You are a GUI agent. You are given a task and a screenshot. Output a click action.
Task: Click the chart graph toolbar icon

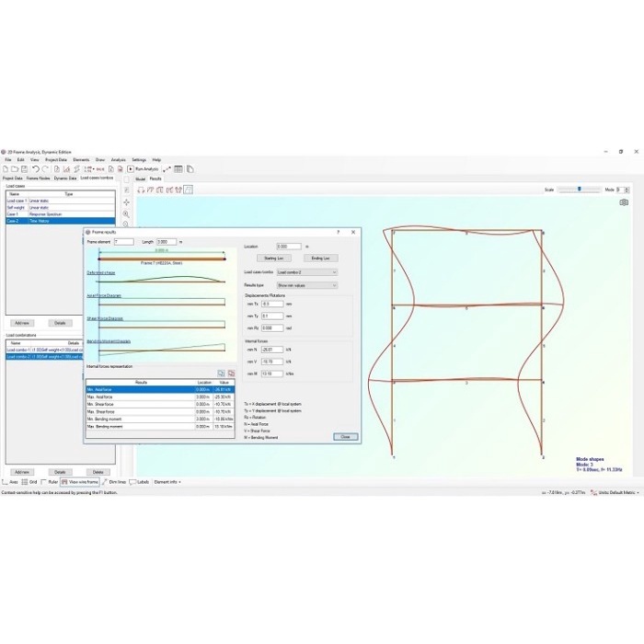pos(66,169)
